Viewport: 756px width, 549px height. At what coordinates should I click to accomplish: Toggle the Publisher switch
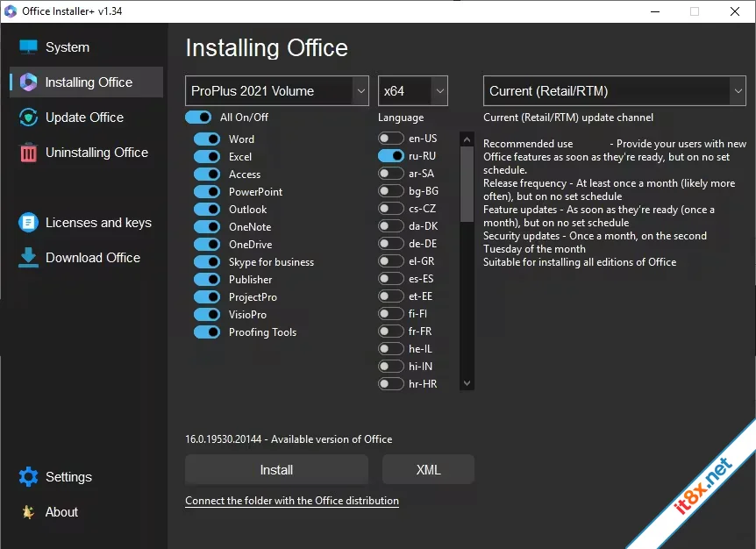(207, 279)
